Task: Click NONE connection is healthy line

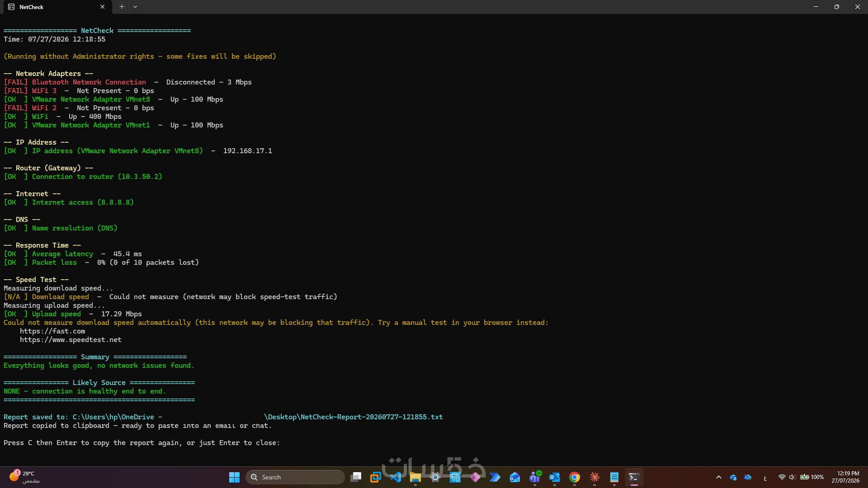Action: point(85,391)
